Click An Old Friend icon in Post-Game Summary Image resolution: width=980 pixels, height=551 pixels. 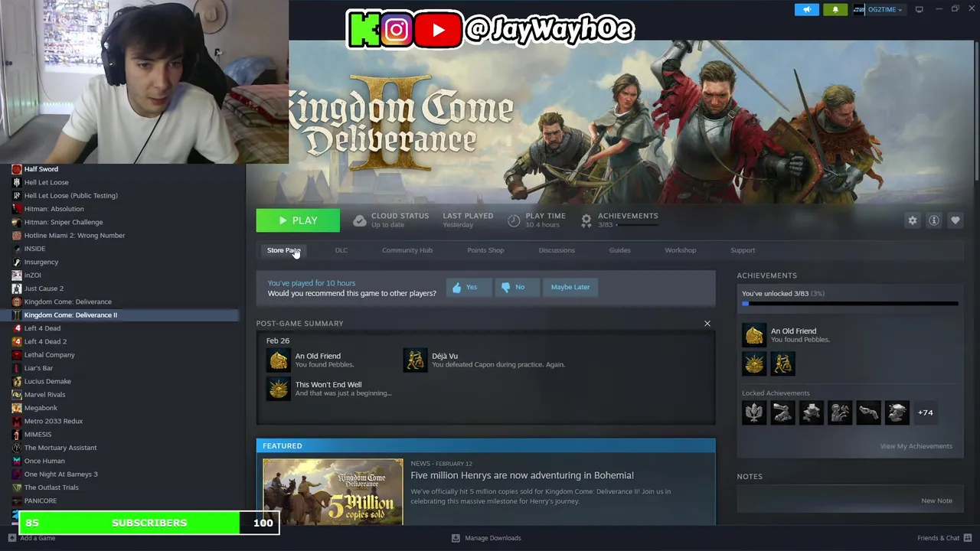(279, 360)
